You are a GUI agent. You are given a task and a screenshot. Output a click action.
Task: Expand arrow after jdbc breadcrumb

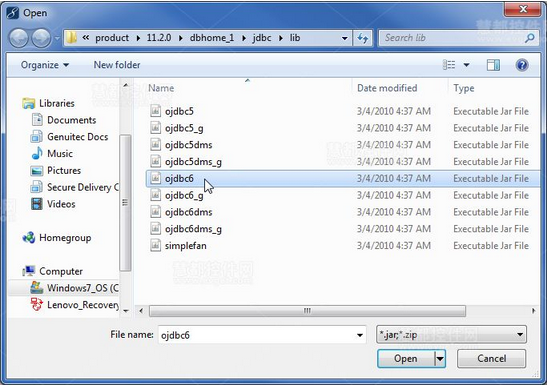[281, 38]
